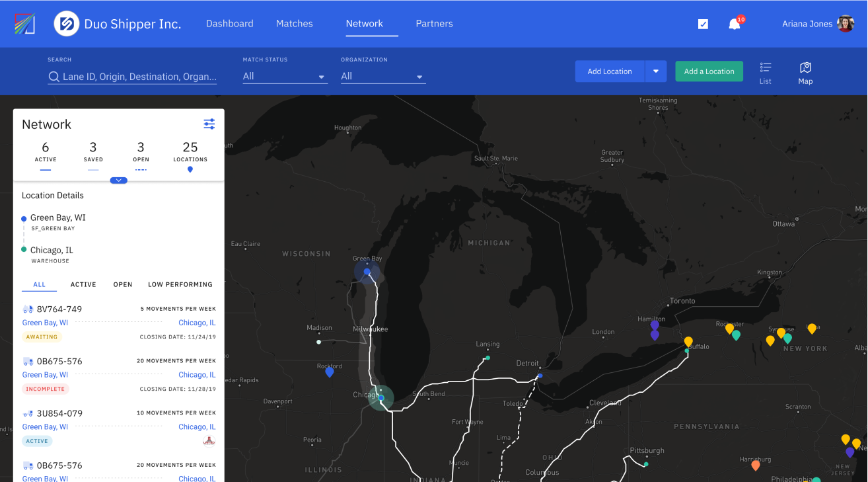Open Ariana Jones profile avatar

[x=845, y=24]
